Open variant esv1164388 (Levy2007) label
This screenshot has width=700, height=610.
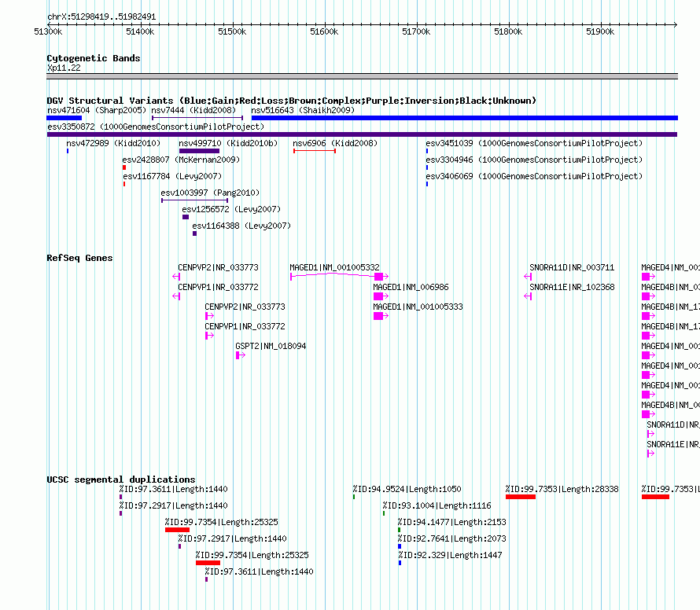[241, 226]
